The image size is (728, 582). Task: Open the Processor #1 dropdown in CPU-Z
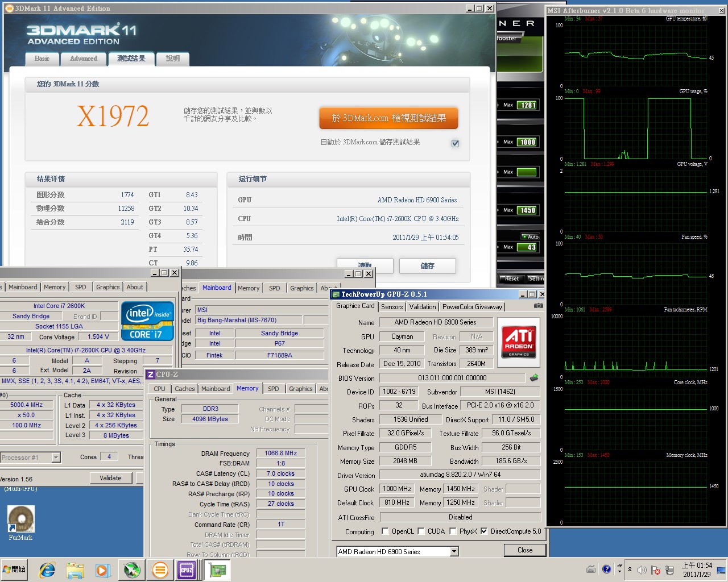56,458
